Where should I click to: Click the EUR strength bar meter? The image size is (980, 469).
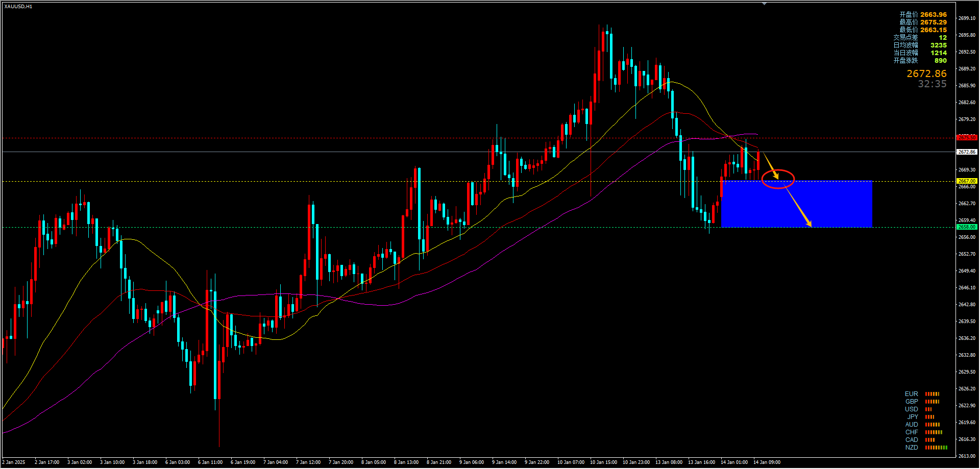932,394
